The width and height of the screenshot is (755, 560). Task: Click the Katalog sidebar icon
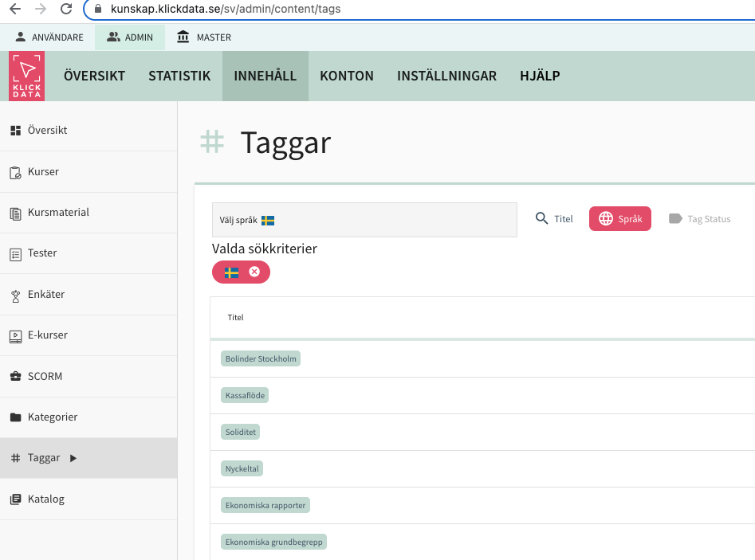[14, 499]
